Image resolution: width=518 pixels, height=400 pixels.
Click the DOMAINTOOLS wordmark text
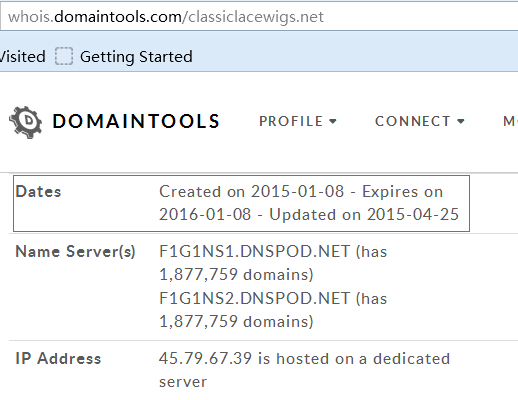136,121
